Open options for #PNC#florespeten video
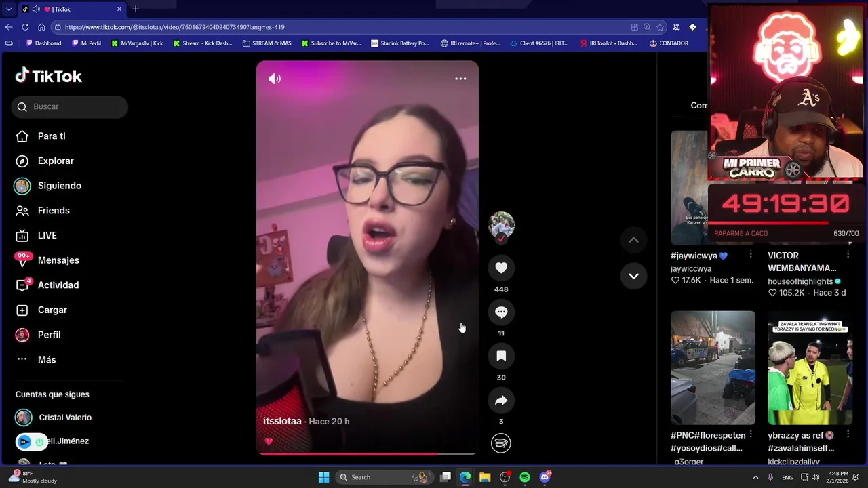This screenshot has height=488, width=868. click(751, 434)
